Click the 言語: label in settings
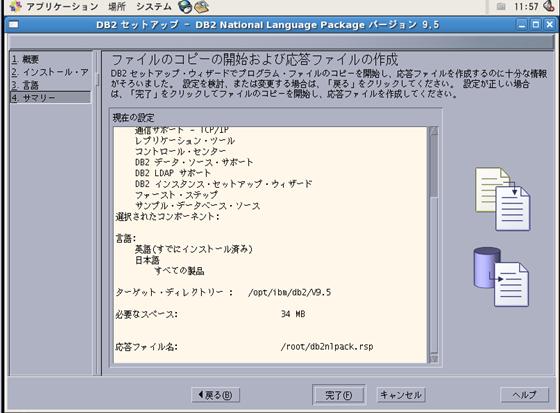The height and width of the screenshot is (413, 560). click(126, 238)
